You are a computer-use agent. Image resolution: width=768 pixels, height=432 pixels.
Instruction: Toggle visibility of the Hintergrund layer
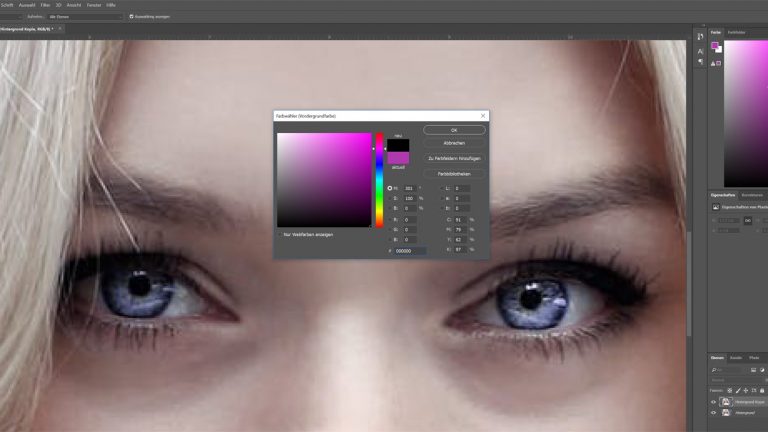[x=713, y=412]
